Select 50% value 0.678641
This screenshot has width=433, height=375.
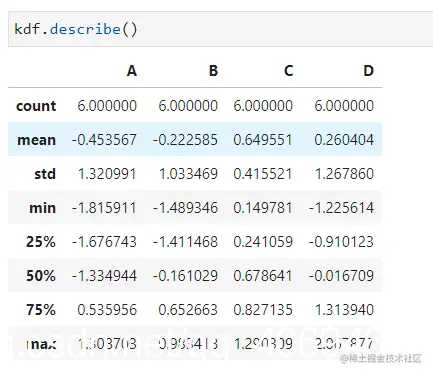[x=263, y=276]
